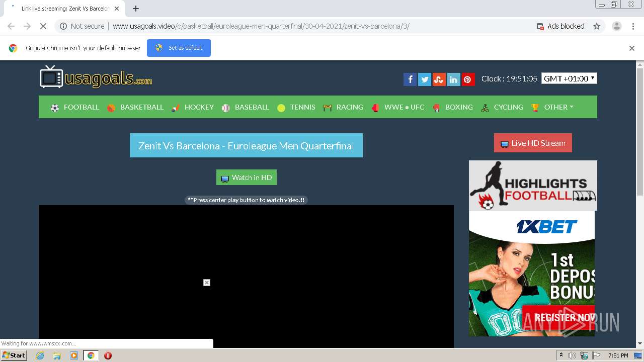Open a new browser tab
The height and width of the screenshot is (362, 644).
coord(136,9)
